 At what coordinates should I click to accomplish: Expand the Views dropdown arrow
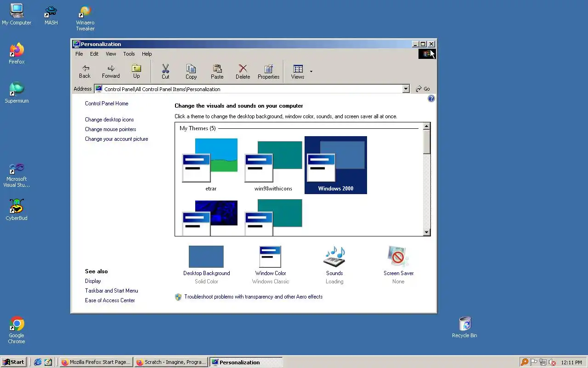point(311,71)
